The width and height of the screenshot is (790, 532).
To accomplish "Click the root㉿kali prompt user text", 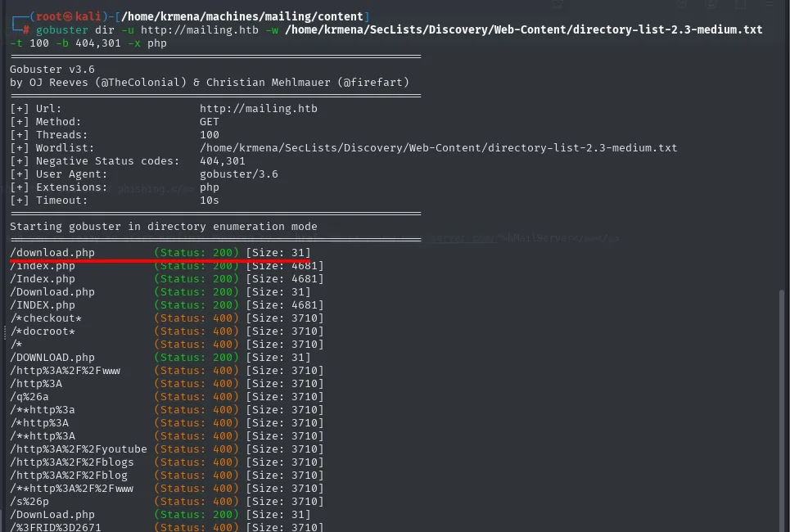I will 68,16.
